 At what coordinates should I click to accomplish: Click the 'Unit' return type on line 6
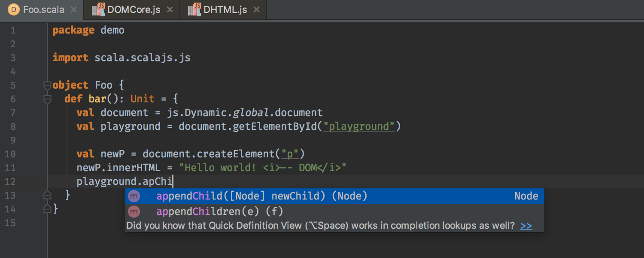[x=143, y=99]
